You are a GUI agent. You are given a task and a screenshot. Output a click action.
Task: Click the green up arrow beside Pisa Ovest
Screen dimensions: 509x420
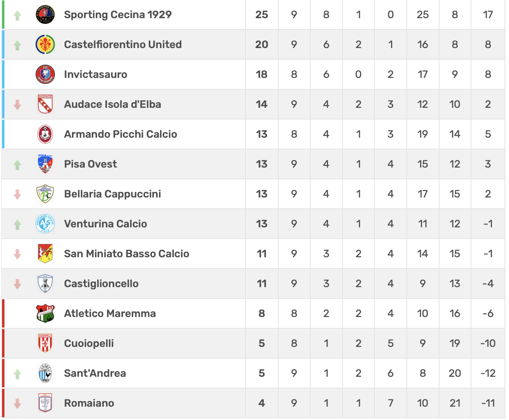pyautogui.click(x=17, y=165)
